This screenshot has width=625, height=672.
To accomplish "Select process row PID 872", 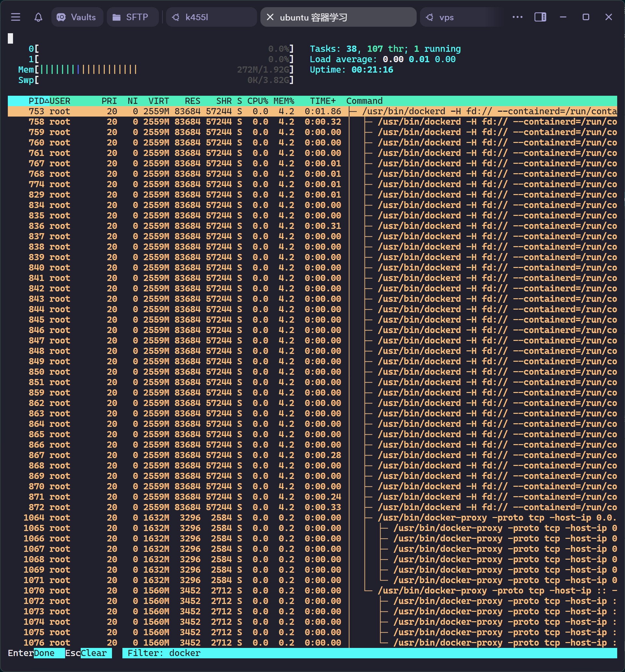I will (x=312, y=507).
